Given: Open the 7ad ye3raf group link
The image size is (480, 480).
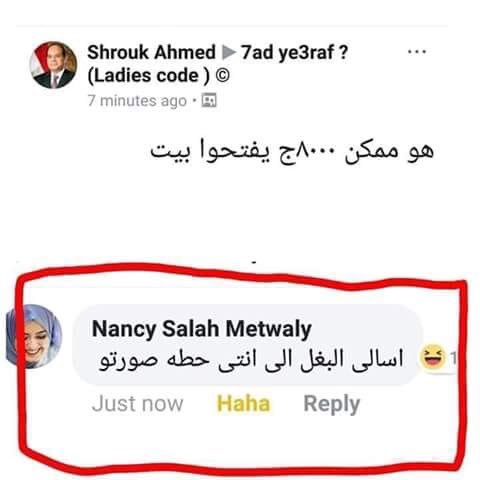Looking at the screenshot, I should [x=294, y=52].
